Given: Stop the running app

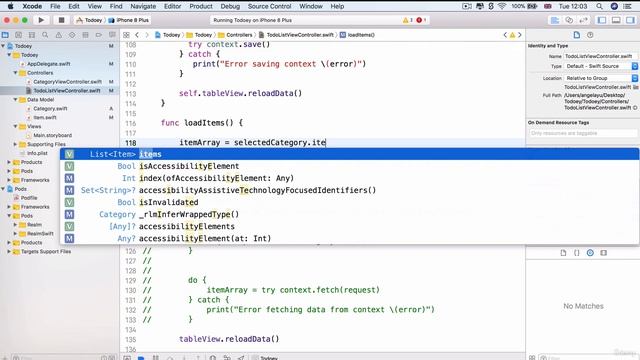Looking at the screenshot, I should [x=61, y=20].
